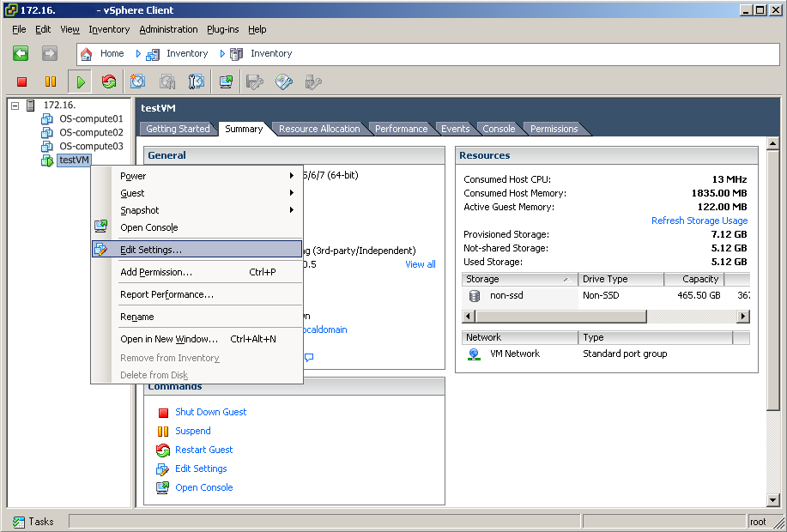Switch to the Performance tab
Viewport: 787px width, 532px height.
[401, 129]
